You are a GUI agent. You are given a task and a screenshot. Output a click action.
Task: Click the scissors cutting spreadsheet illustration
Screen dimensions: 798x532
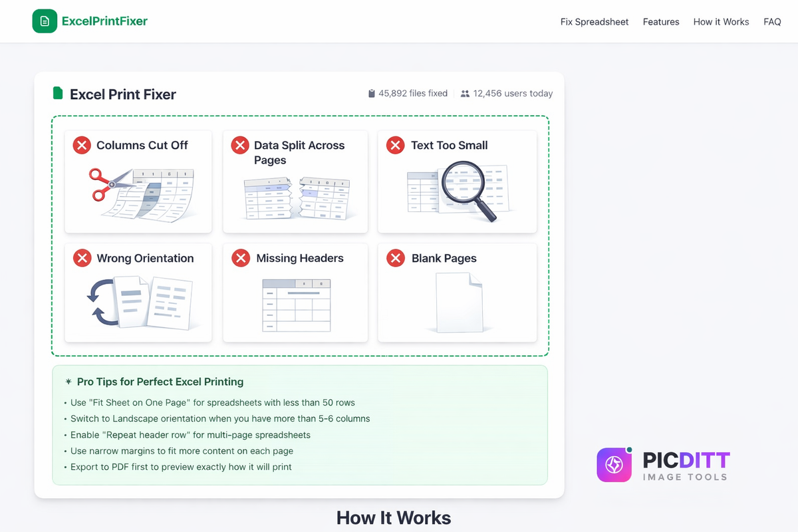click(x=142, y=194)
